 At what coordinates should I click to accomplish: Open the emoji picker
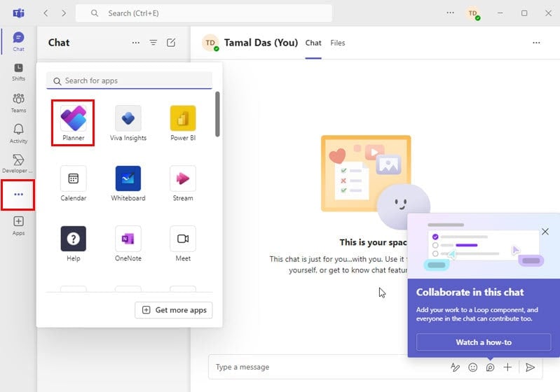tap(472, 367)
